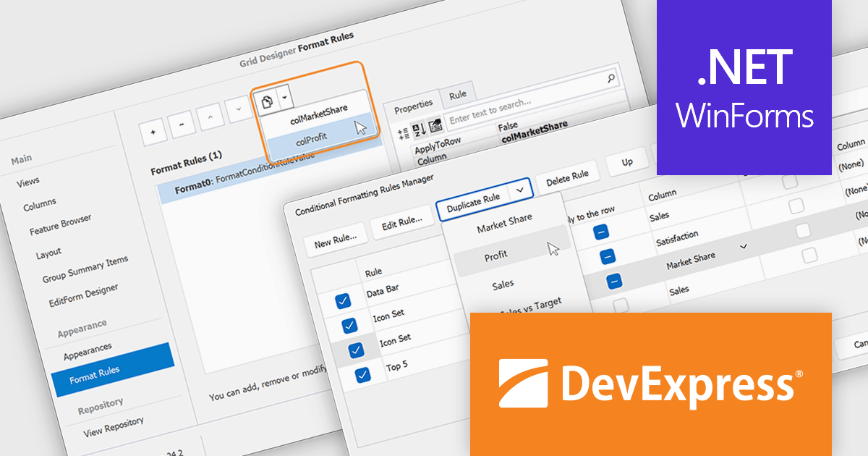Open EditForm Designer in sidebar
This screenshot has height=456, width=868.
pos(83,297)
